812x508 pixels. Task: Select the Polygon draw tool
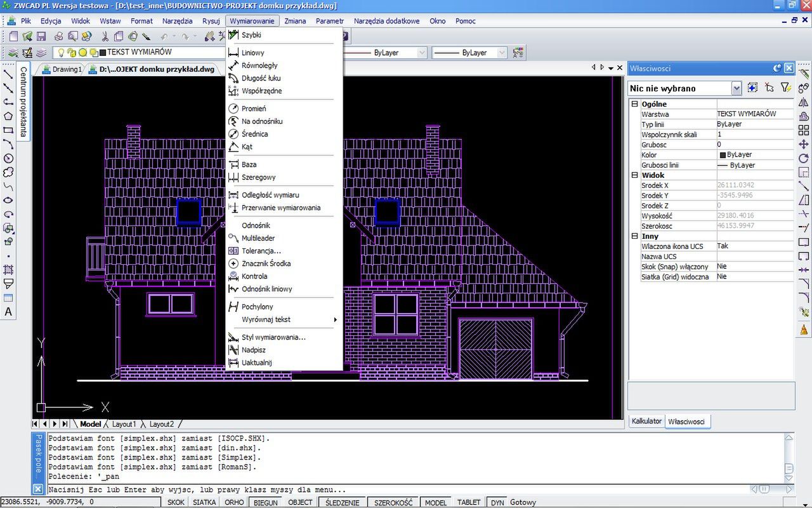coord(8,116)
